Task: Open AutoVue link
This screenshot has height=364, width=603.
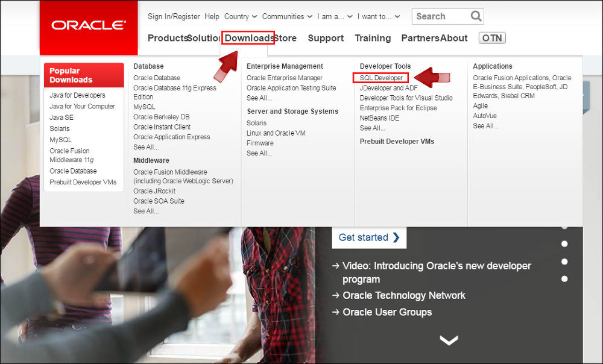Action: (485, 116)
